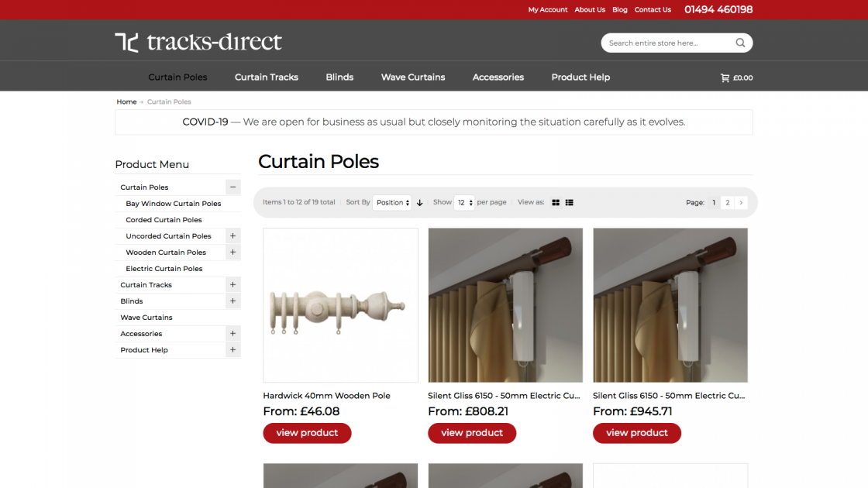Open Curtain Tracks in navigation bar

point(267,77)
